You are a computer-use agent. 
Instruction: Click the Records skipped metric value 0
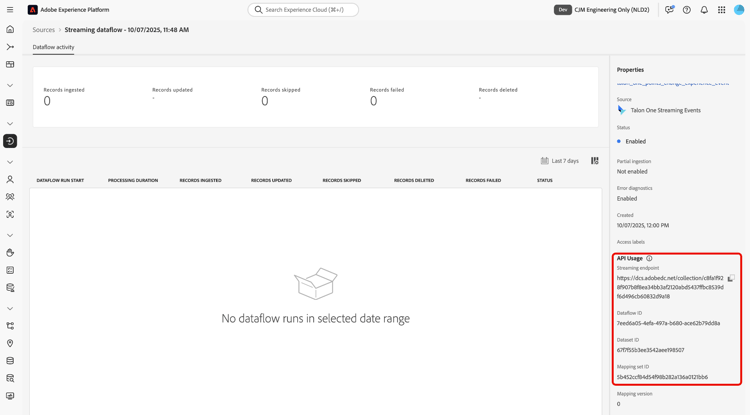pos(265,101)
